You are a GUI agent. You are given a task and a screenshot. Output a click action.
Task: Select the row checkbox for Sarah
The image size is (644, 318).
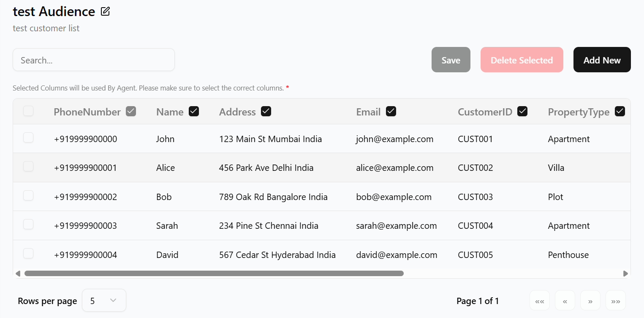pyautogui.click(x=28, y=224)
